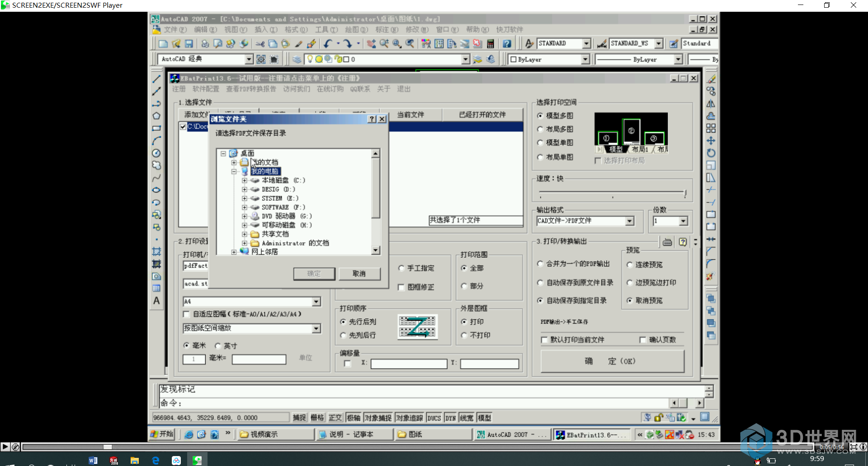This screenshot has height=466, width=868.
Task: Open the 输出格式 CAD文件->PDF文件 dropdown
Action: 630,221
